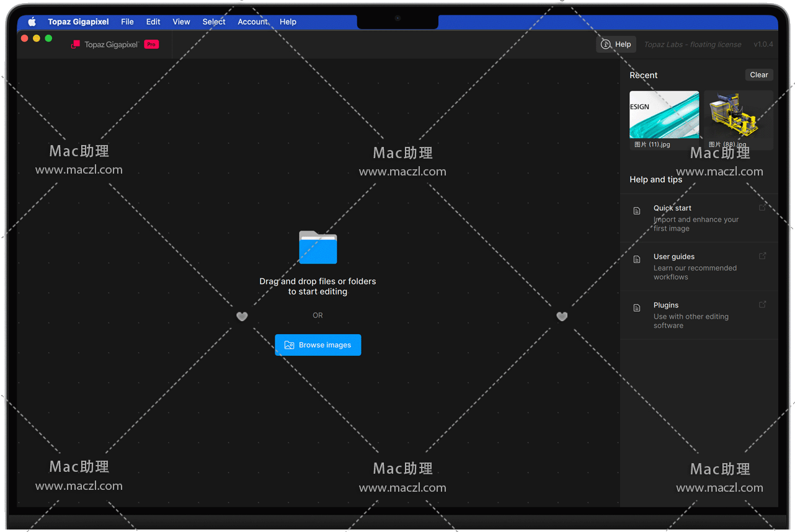Open the Help menu in the menu bar
Screen dimensions: 795x532
[x=288, y=22]
